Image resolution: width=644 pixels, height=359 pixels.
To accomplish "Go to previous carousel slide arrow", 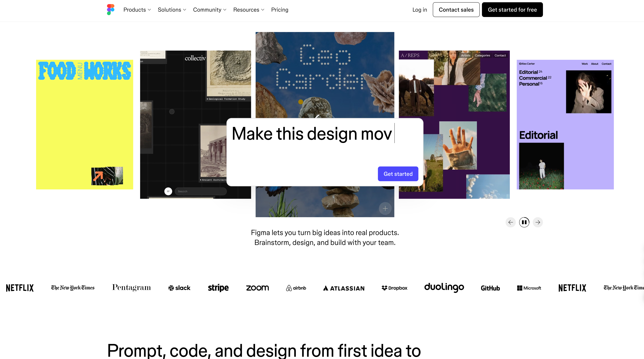I will (x=511, y=222).
